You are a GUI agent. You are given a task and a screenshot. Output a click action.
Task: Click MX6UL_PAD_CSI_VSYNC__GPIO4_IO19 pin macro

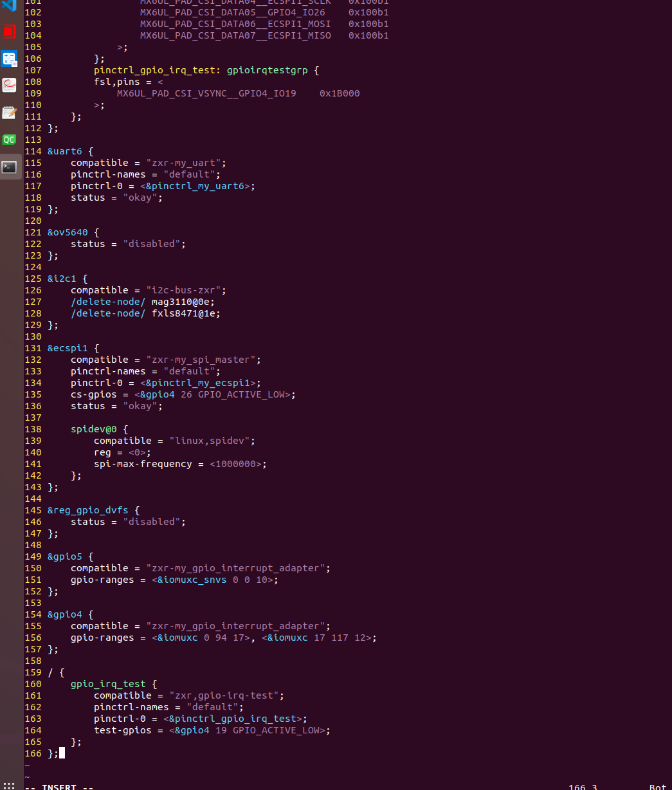206,93
